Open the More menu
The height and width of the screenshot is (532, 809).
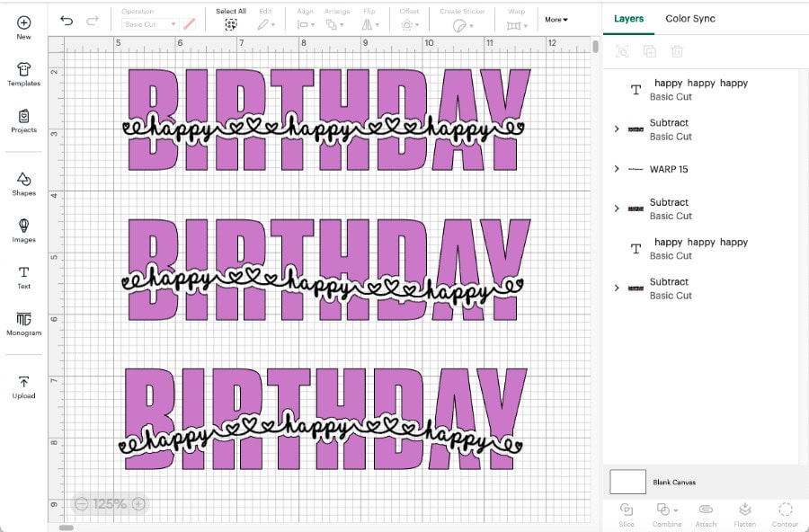pos(556,20)
